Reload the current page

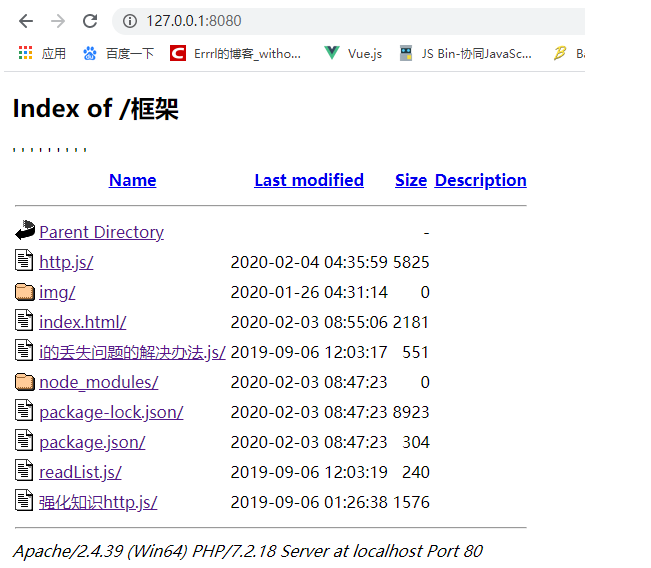[x=90, y=21]
